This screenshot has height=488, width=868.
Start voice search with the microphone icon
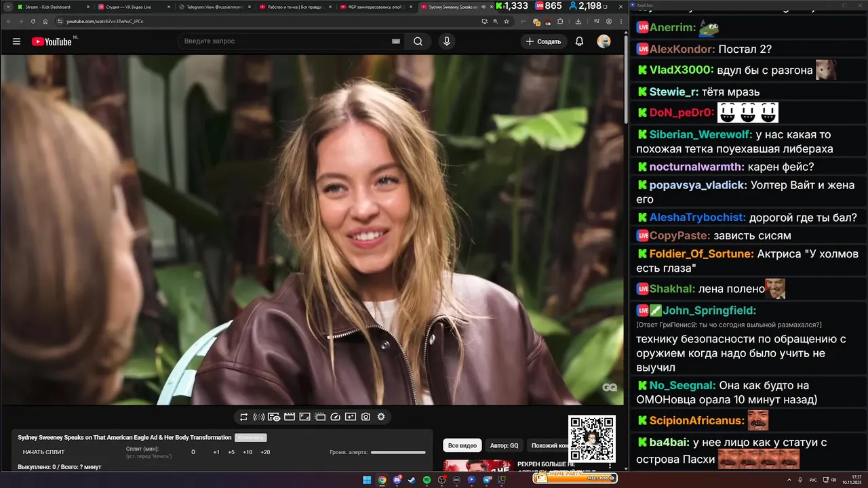point(446,41)
